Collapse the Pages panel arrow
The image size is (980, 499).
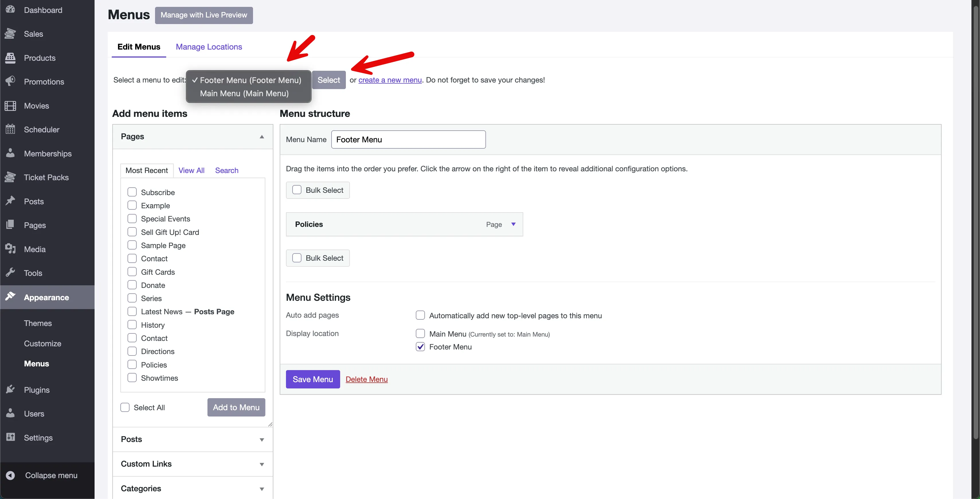262,137
